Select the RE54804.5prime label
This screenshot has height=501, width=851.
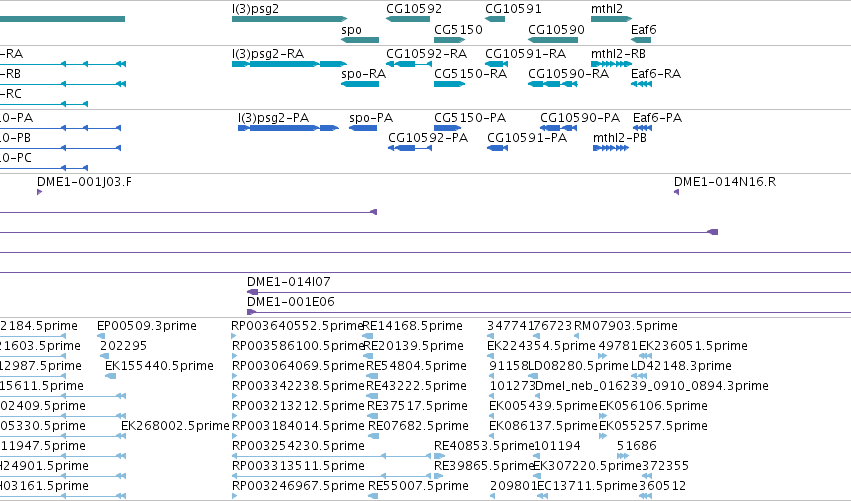coord(416,366)
